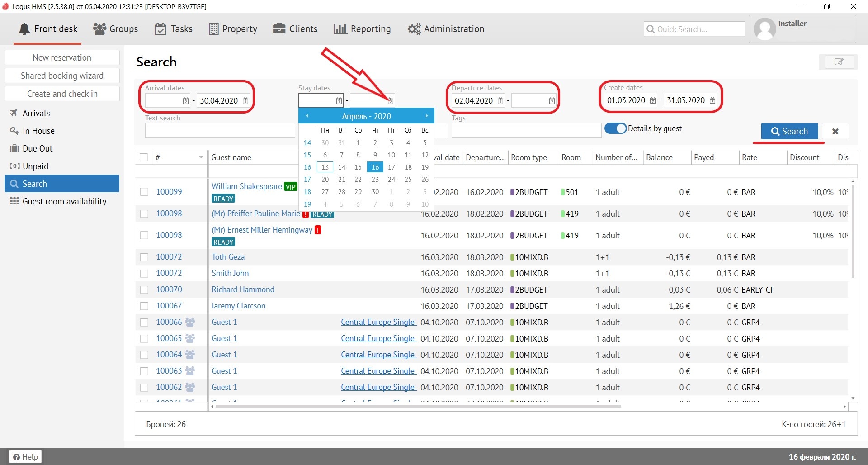868x465 pixels.
Task: Open calendar picker for Departure dates start
Action: point(500,101)
